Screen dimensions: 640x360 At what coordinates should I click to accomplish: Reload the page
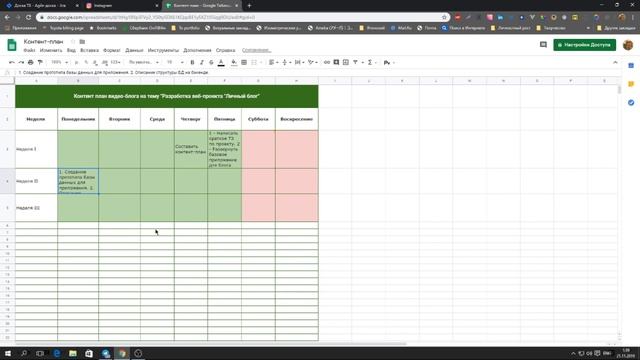pyautogui.click(x=29, y=17)
